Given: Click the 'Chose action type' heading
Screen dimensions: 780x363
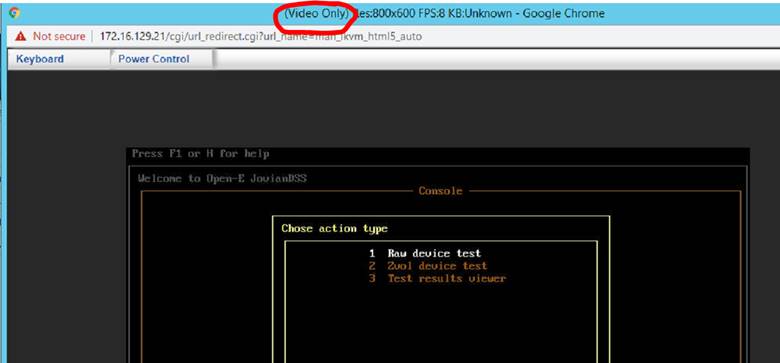Looking at the screenshot, I should pos(334,229).
